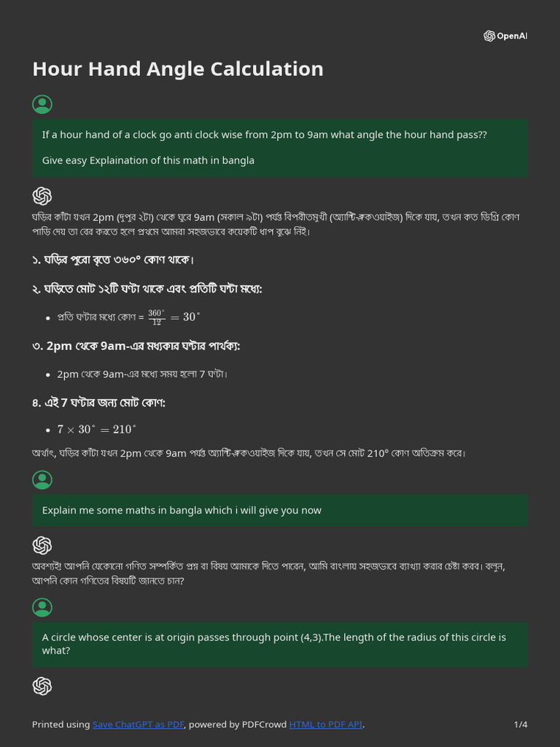Image resolution: width=560 pixels, height=747 pixels.
Task: Click 'Give easy Explaination of this math in bangla'
Action: pyautogui.click(x=148, y=160)
